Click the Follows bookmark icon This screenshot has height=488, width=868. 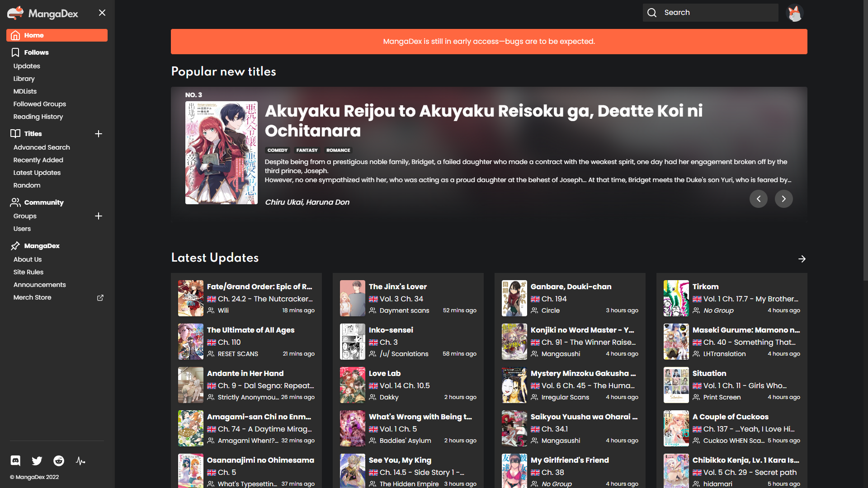[15, 52]
